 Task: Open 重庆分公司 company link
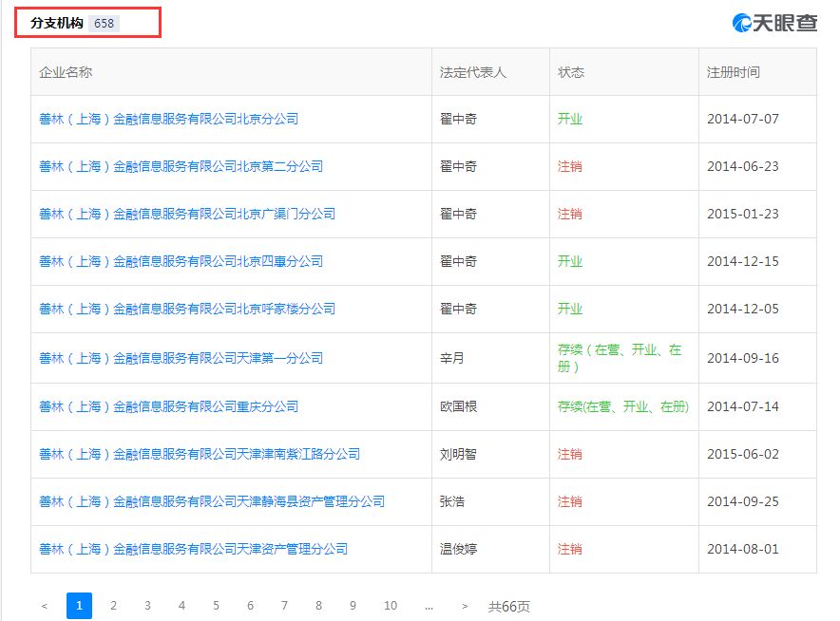point(169,406)
